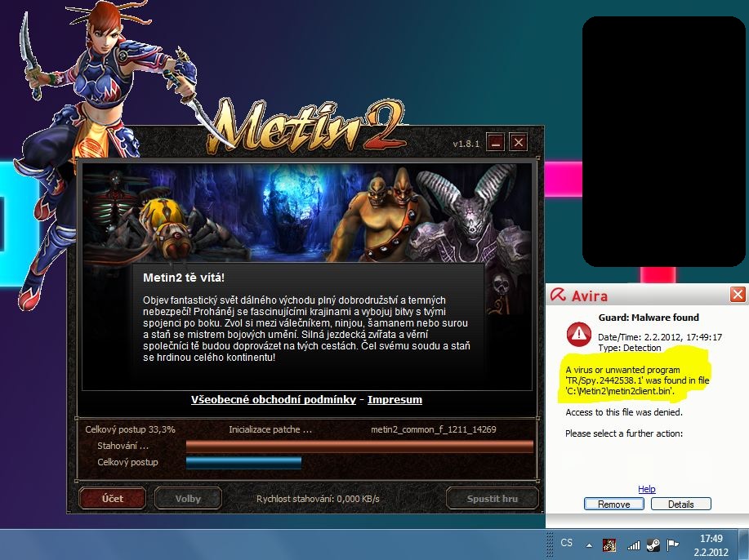Viewport: 749px width, 560px height.
Task: Click 'Guard: Malware found' heading
Action: [649, 318]
